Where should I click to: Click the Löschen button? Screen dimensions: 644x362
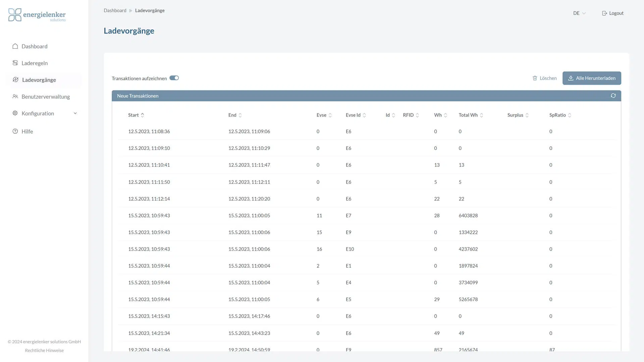point(544,78)
